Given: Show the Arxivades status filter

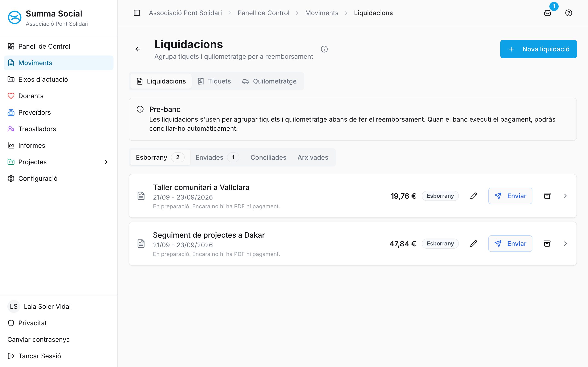Looking at the screenshot, I should point(313,157).
